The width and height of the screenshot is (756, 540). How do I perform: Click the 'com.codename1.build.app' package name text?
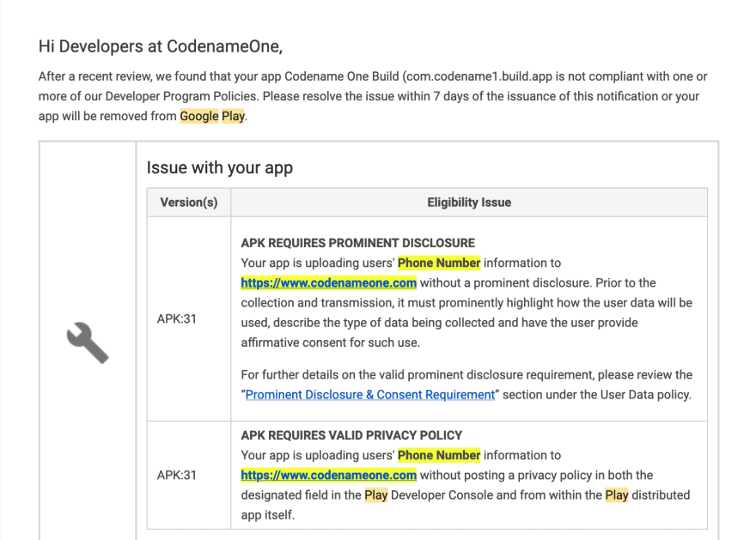point(479,76)
